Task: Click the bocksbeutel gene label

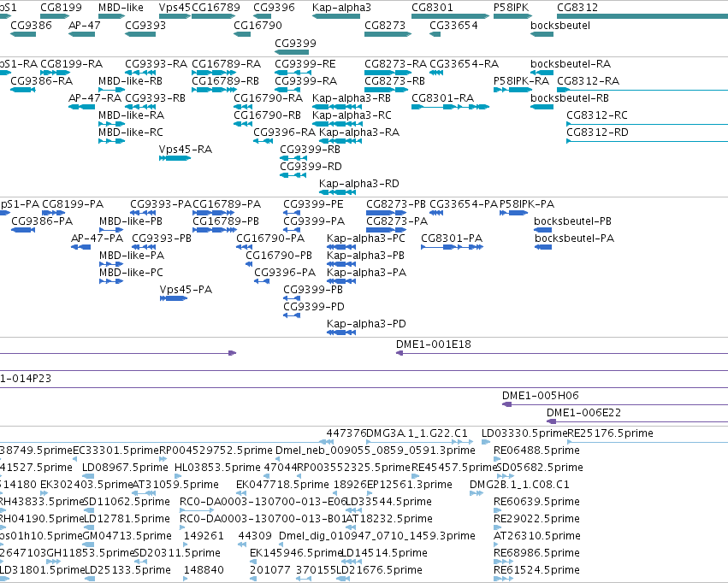Action: [x=560, y=25]
